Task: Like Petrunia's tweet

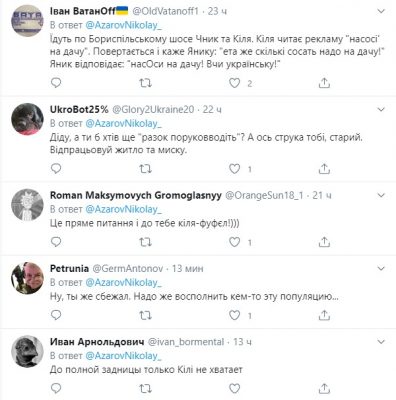Action: point(234,315)
